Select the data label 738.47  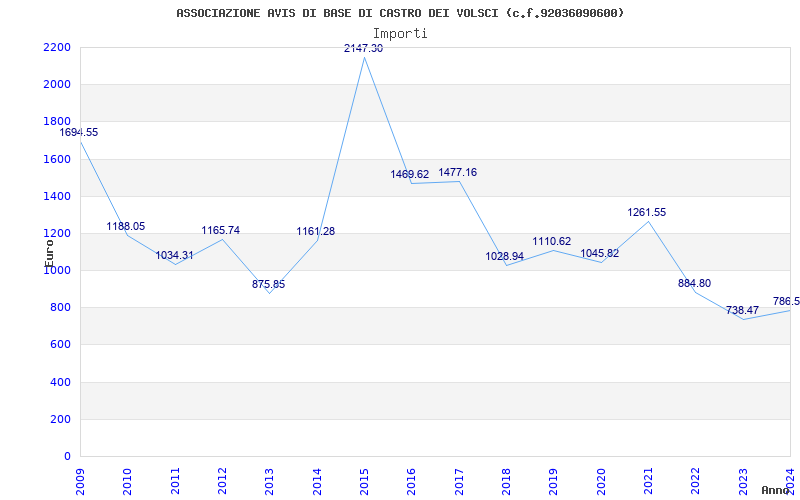click(742, 311)
